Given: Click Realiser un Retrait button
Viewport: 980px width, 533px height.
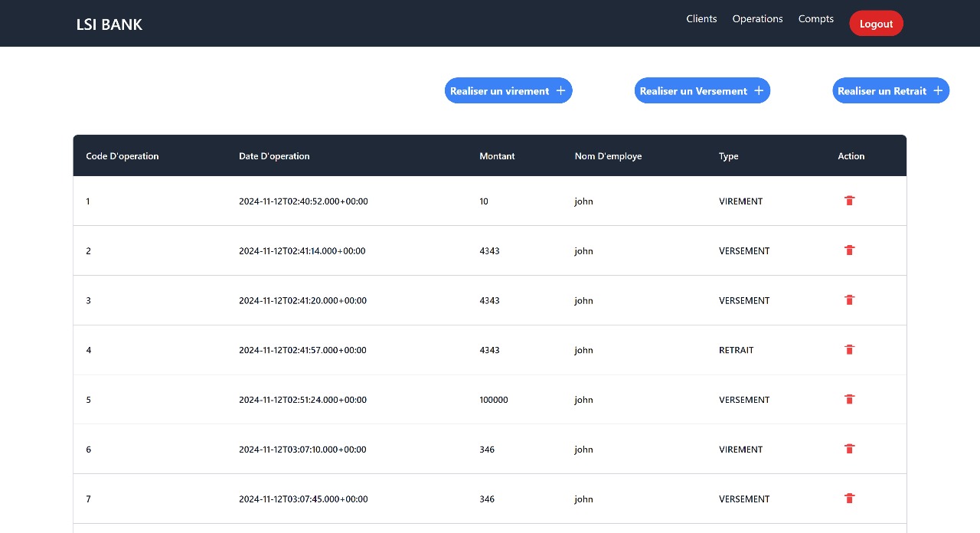Looking at the screenshot, I should pos(890,90).
